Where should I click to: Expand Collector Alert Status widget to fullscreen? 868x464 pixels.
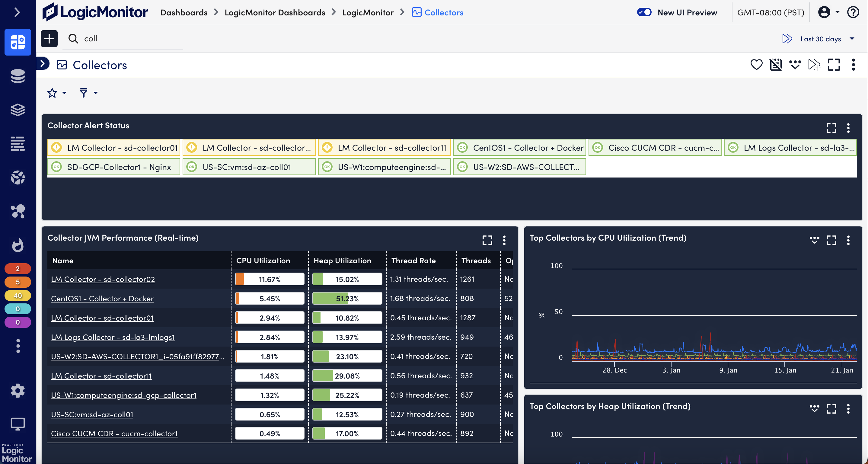tap(831, 128)
